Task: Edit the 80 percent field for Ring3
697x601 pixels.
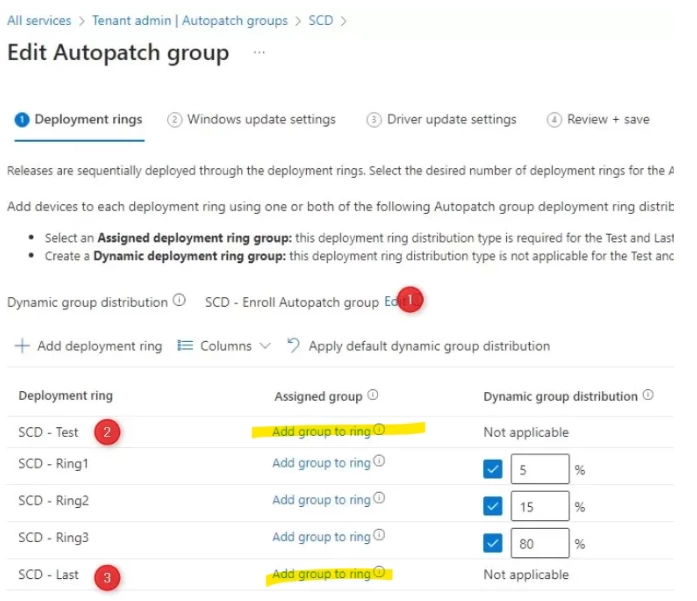Action: [x=540, y=543]
